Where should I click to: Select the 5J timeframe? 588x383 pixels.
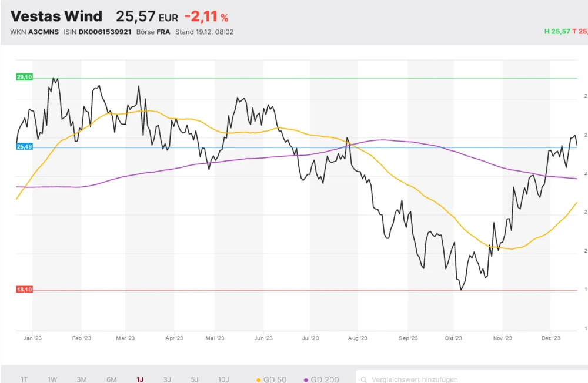pos(194,379)
